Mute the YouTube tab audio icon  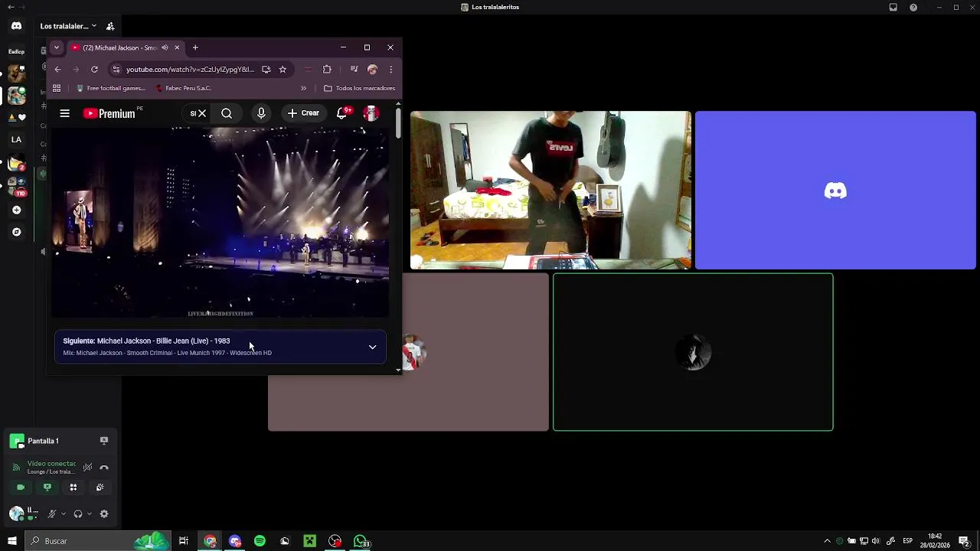click(x=165, y=47)
